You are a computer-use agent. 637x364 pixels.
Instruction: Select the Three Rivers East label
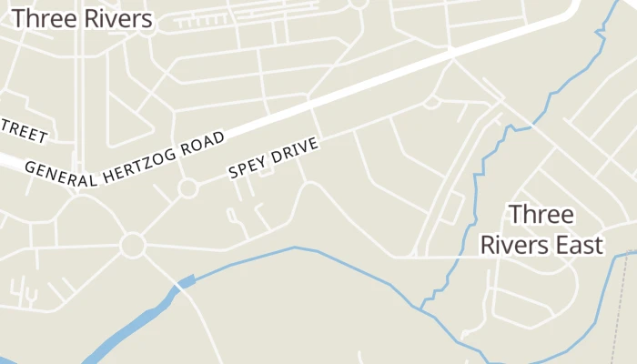coord(542,229)
